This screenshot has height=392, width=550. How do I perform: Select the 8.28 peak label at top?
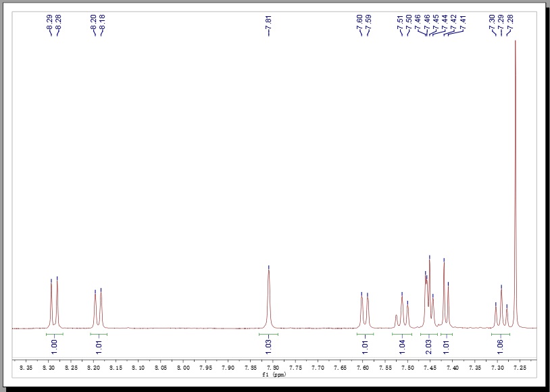[58, 22]
